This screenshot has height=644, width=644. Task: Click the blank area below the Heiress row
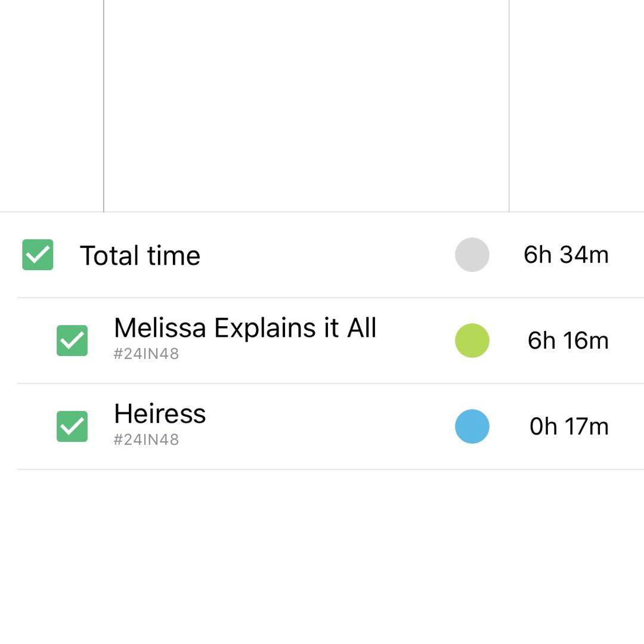(322, 555)
